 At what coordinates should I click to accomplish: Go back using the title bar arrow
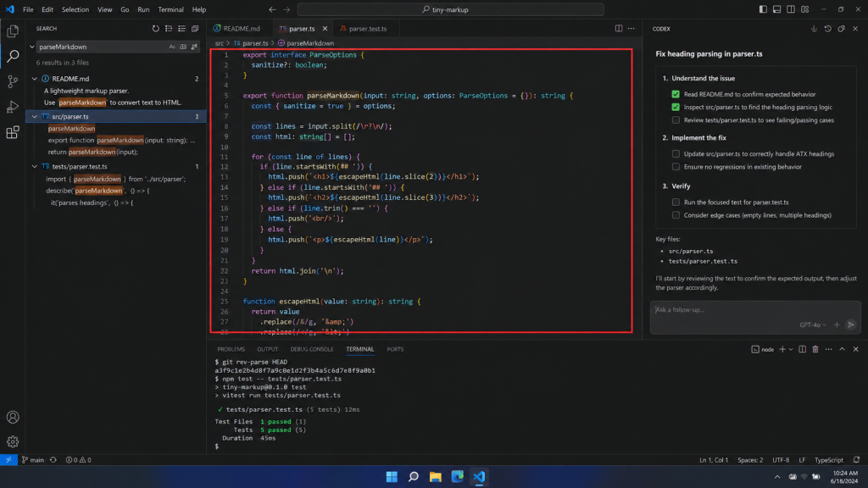click(272, 9)
